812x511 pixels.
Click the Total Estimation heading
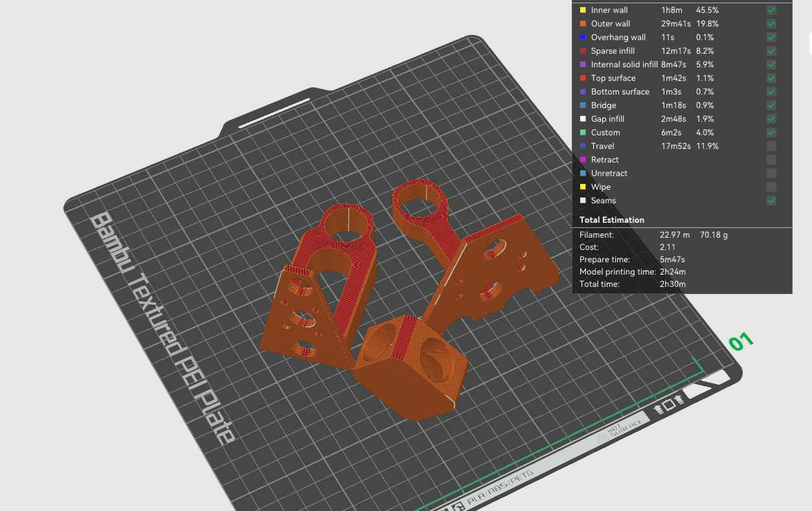point(612,220)
